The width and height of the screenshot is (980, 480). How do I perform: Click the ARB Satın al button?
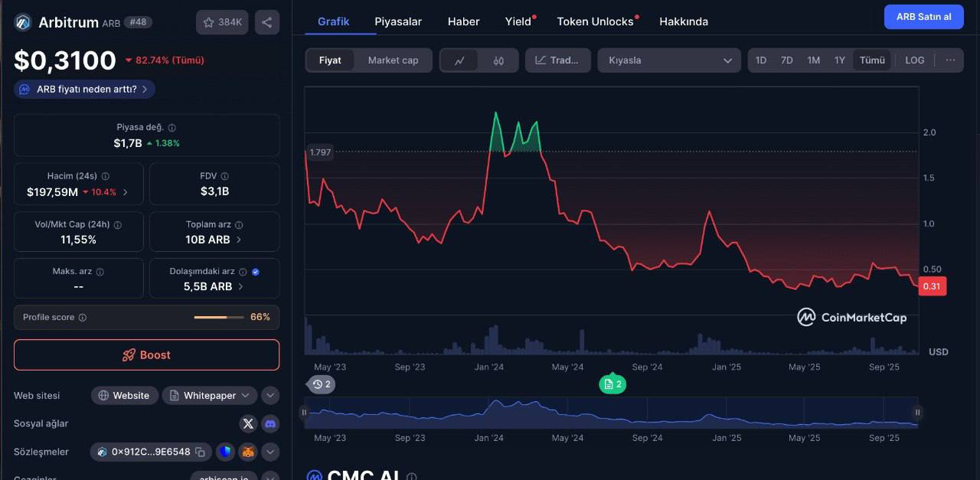pyautogui.click(x=923, y=17)
